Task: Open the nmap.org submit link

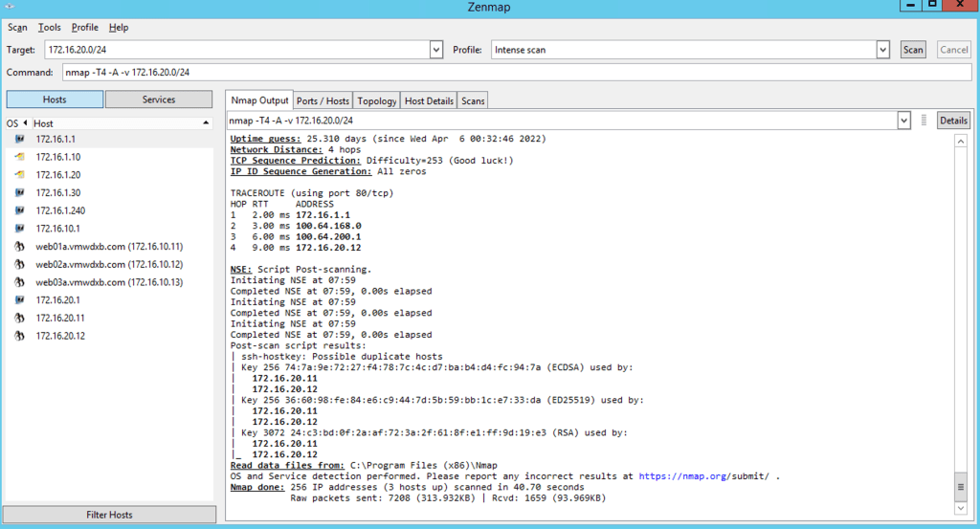Action: 705,475
